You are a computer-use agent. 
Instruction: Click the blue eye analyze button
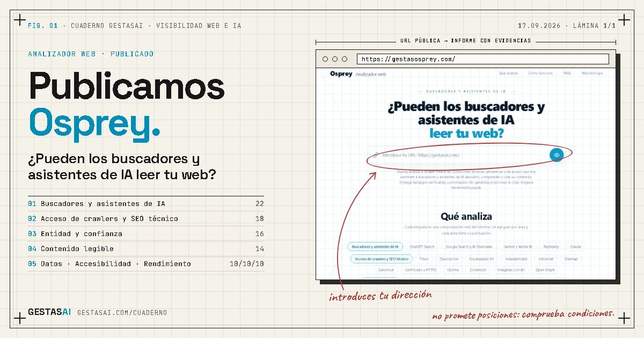(557, 155)
